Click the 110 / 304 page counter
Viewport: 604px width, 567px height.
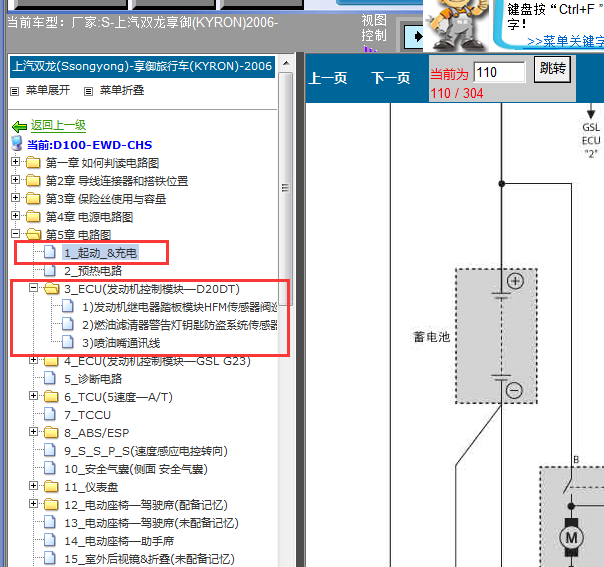(x=457, y=93)
